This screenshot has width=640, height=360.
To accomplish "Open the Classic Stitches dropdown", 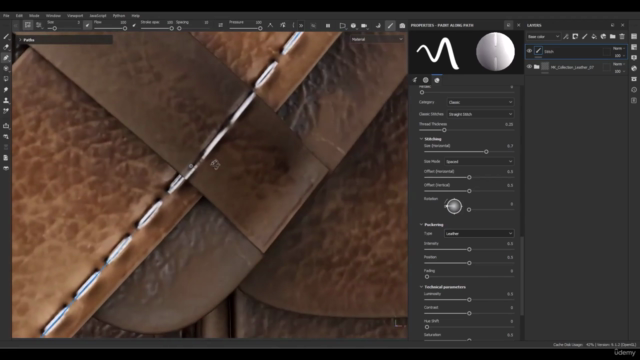I will point(480,114).
